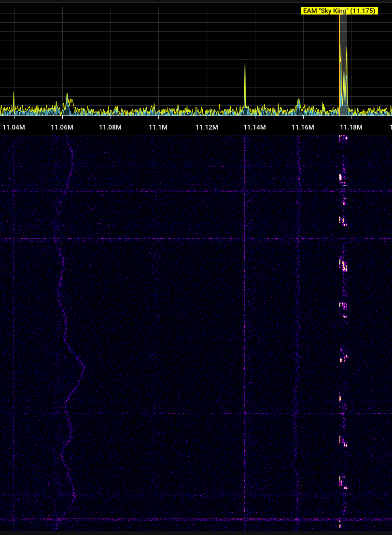Click the EAM "Sky King" bookmark label
392x535 pixels.
pos(338,11)
